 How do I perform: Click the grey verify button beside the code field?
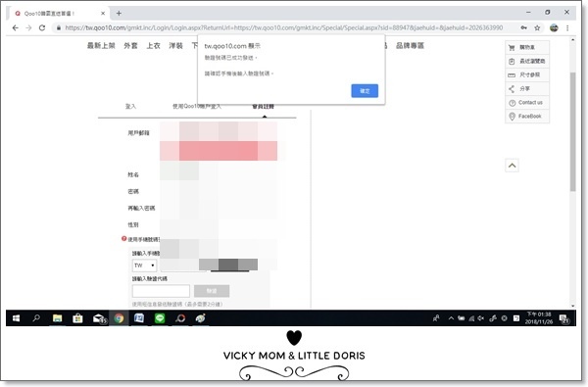pyautogui.click(x=212, y=291)
